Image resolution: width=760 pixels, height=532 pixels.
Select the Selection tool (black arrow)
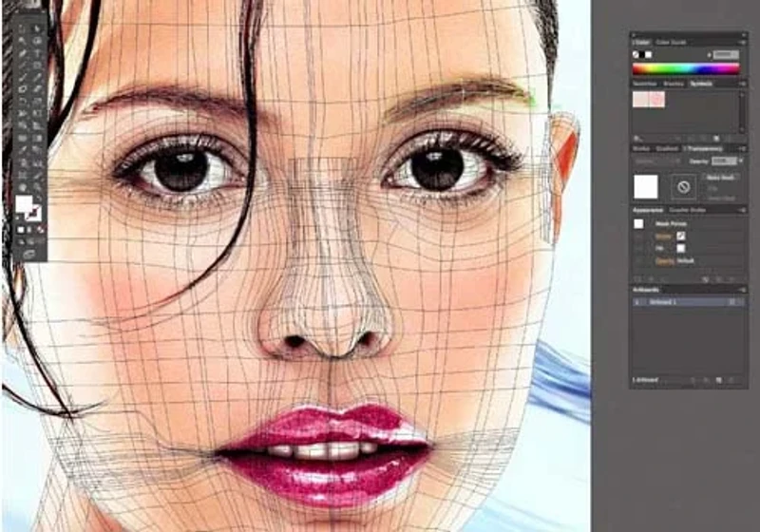(22, 29)
